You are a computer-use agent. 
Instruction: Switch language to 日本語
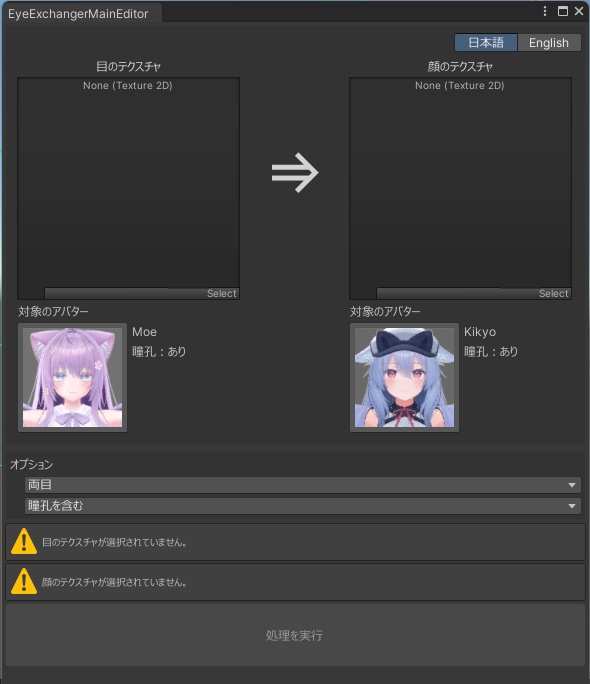point(486,43)
